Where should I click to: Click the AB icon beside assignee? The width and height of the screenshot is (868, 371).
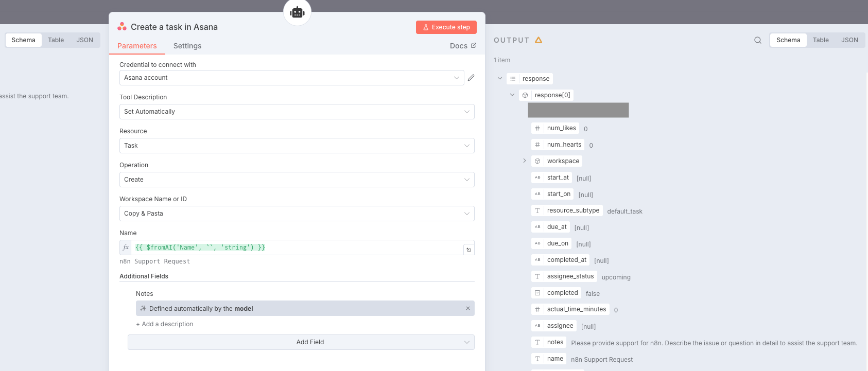click(x=537, y=326)
